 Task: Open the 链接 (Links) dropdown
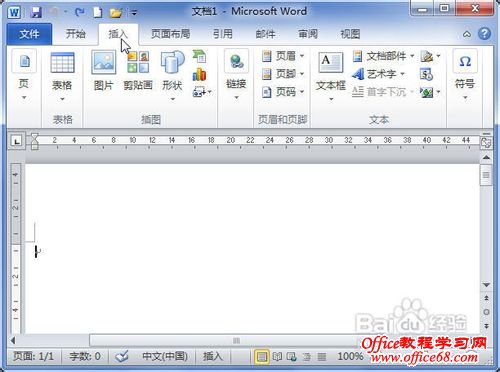pyautogui.click(x=236, y=75)
